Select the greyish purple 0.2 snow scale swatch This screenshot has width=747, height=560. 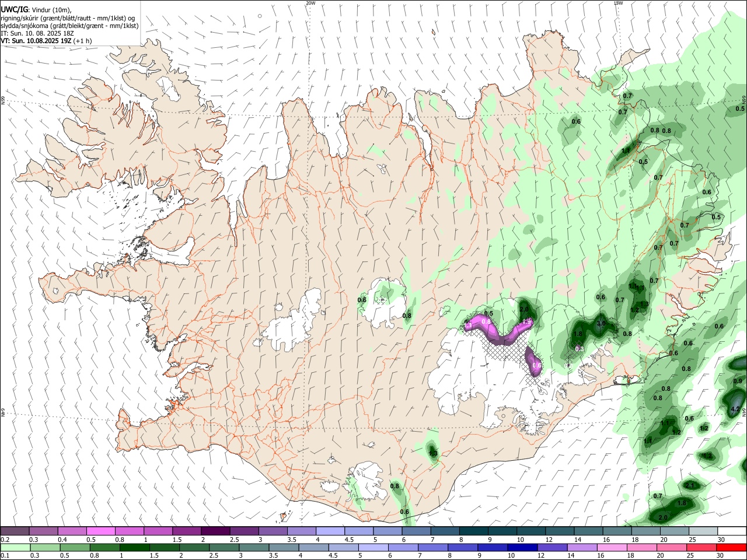point(15,531)
